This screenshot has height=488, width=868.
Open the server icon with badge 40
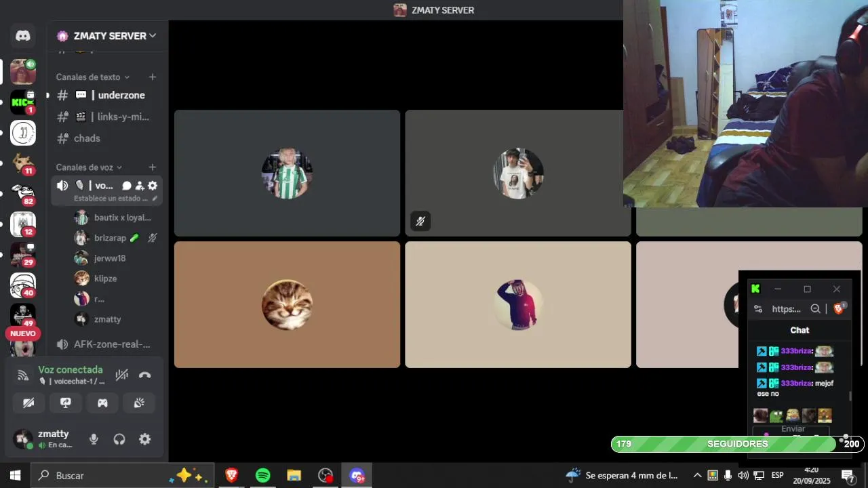tap(23, 285)
